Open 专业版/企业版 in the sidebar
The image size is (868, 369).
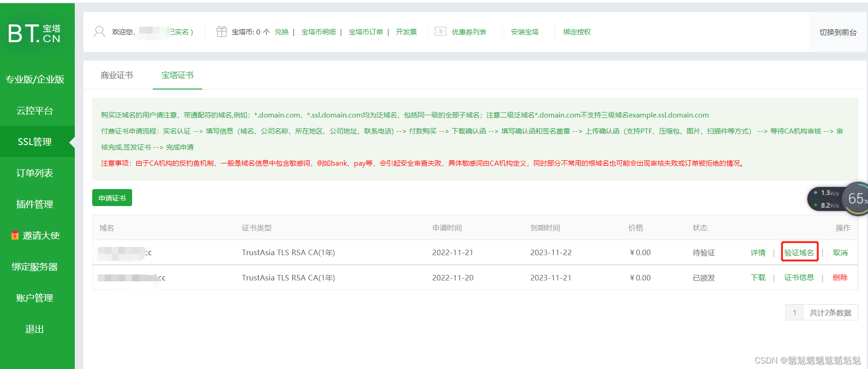click(35, 79)
